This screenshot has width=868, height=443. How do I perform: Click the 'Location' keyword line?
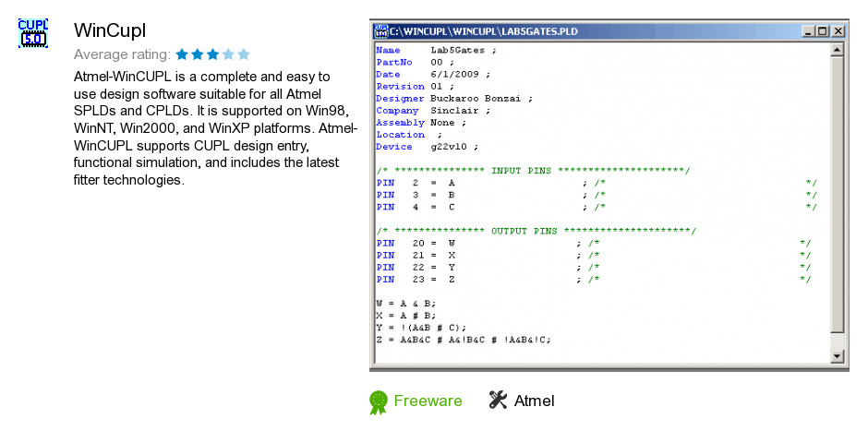point(409,135)
